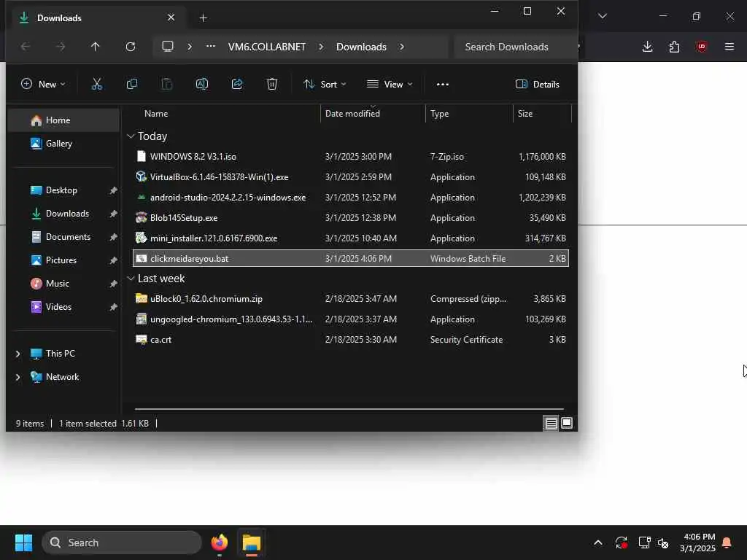
Task: Go up one folder with the up arrow
Action: click(x=96, y=47)
